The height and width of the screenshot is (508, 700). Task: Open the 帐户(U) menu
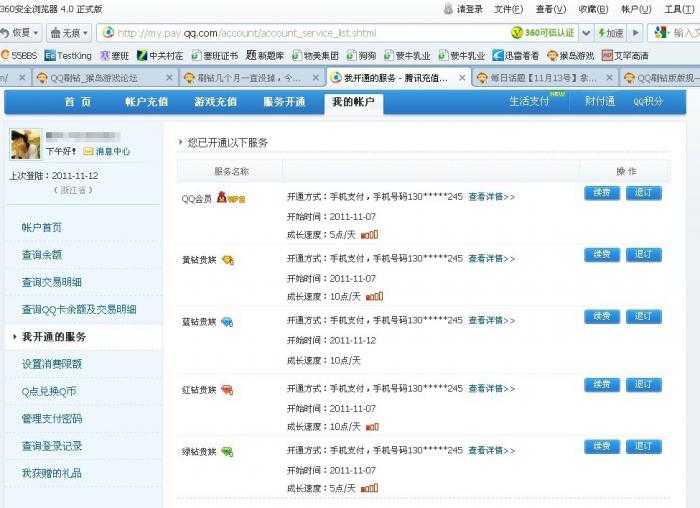636,9
